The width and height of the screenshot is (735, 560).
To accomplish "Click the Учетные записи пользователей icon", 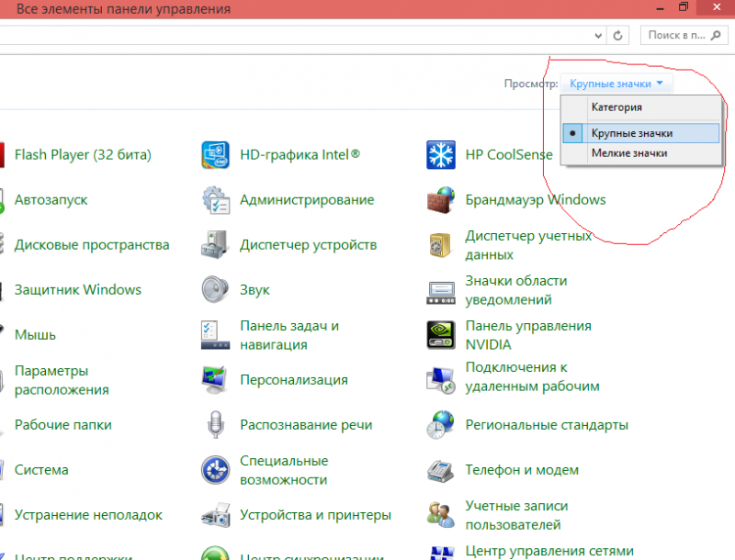I will click(441, 515).
